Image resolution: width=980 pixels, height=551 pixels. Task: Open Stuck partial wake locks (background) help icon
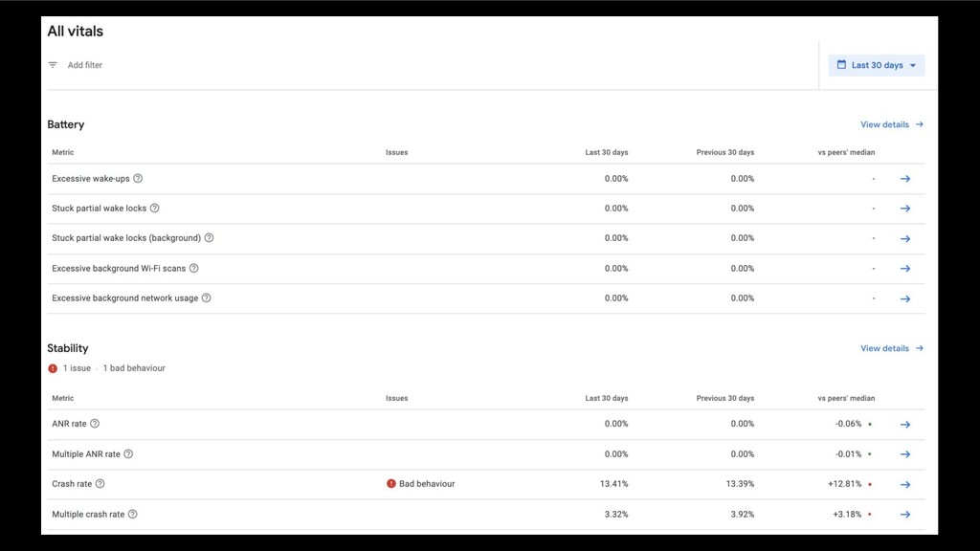tap(209, 238)
